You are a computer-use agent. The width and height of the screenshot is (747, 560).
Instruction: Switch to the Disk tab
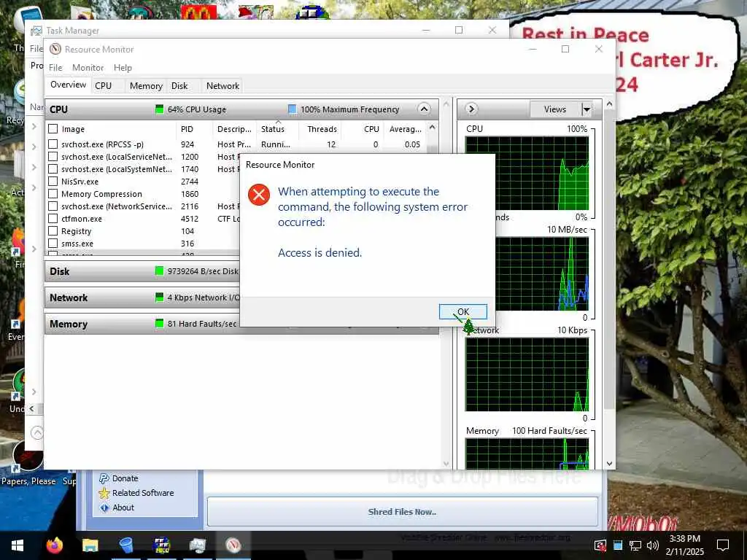[179, 86]
